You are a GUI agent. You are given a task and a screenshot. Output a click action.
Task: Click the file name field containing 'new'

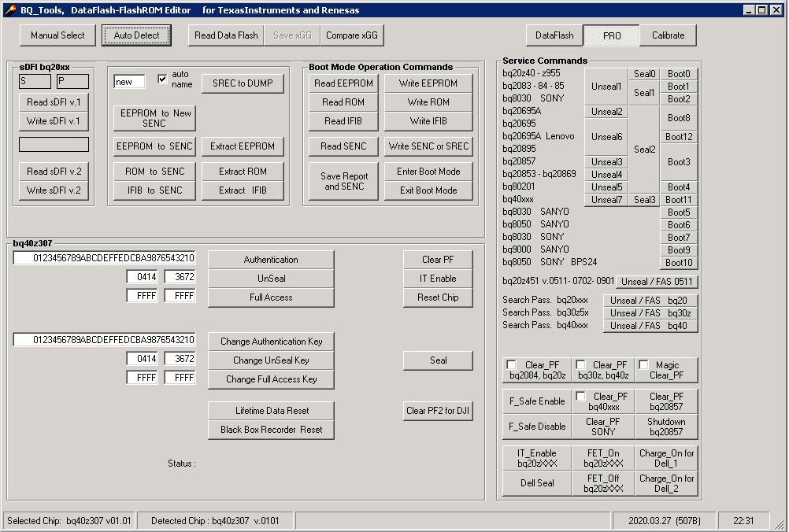pyautogui.click(x=129, y=82)
